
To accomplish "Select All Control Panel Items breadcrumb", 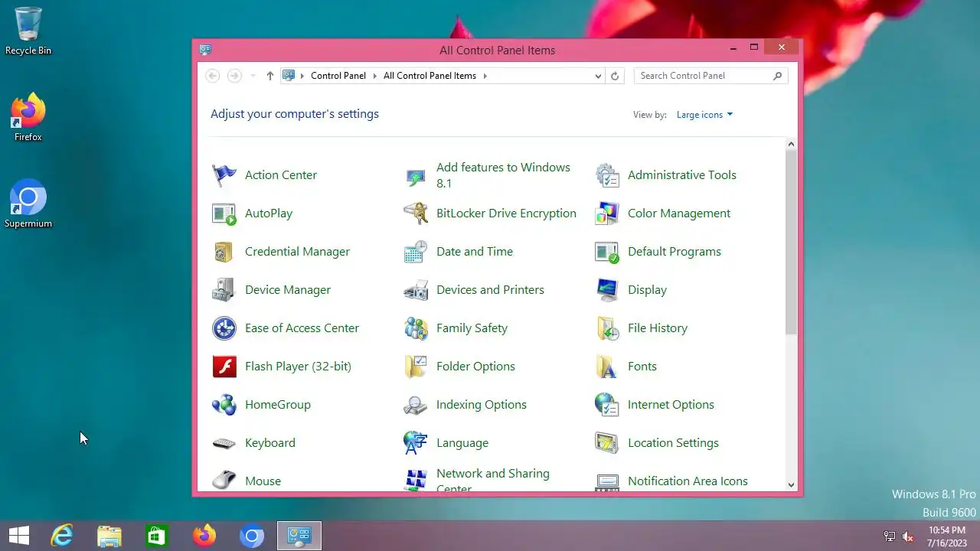I will pos(430,76).
